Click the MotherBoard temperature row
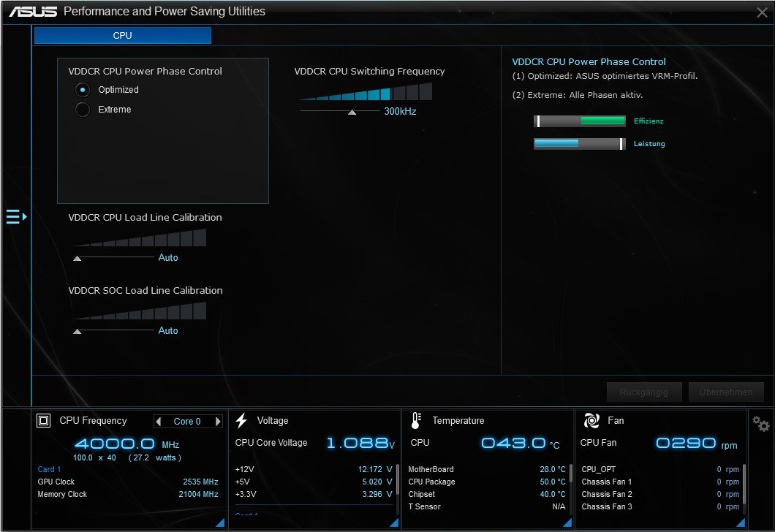Viewport: 775px width, 532px height. tap(487, 469)
